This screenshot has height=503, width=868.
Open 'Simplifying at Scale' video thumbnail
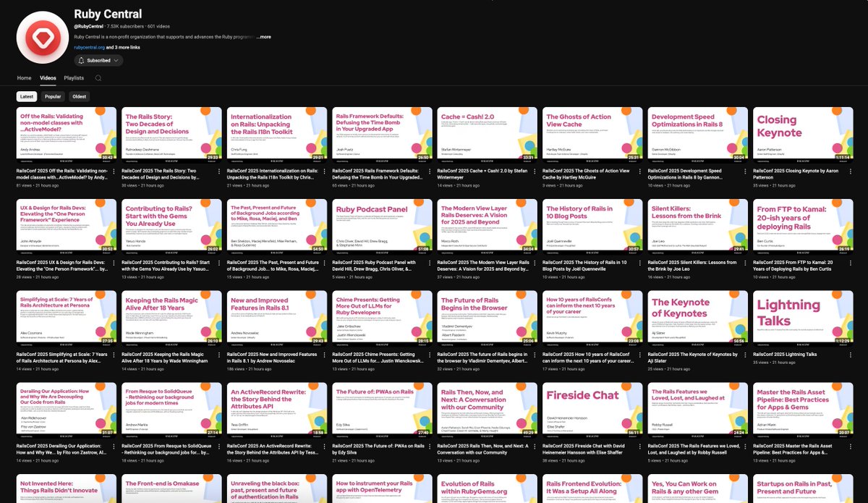coord(67,318)
